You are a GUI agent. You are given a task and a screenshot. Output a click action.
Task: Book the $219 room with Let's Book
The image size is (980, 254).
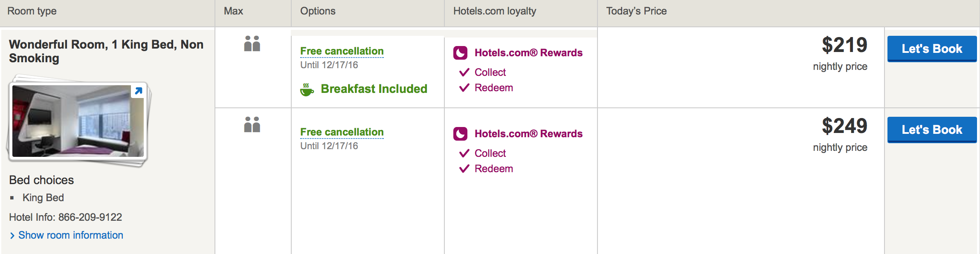click(x=932, y=49)
